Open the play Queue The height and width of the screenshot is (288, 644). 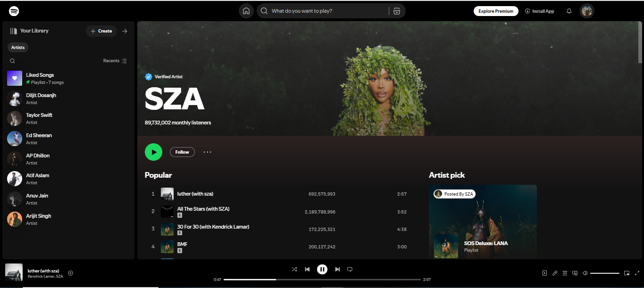point(565,273)
